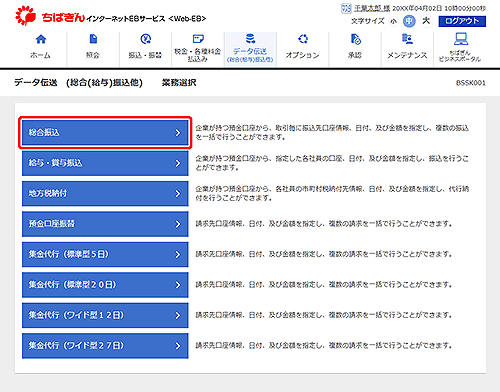This screenshot has height=392, width=500.
Task: Click the 業務選択 heading text
Action: click(179, 83)
